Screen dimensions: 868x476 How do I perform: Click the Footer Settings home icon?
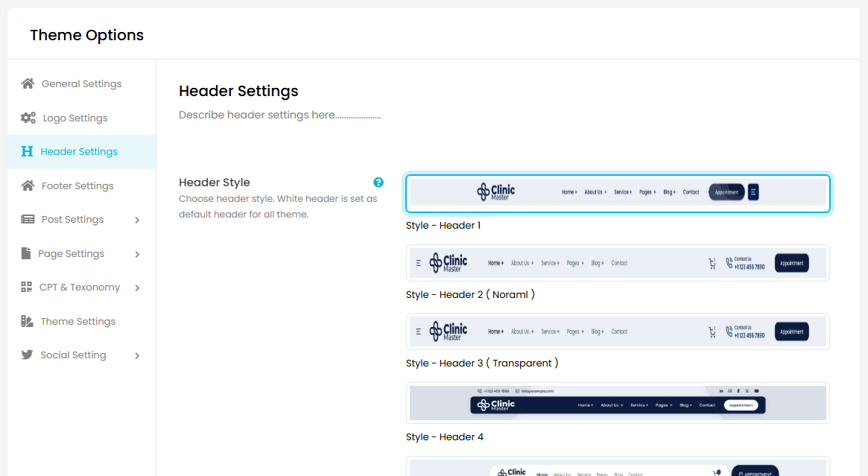(x=28, y=185)
